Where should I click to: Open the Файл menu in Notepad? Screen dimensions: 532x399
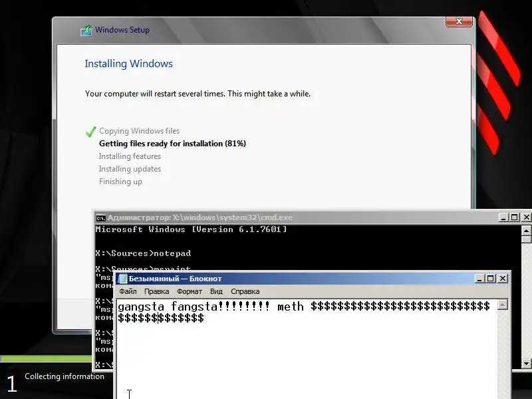pos(128,291)
